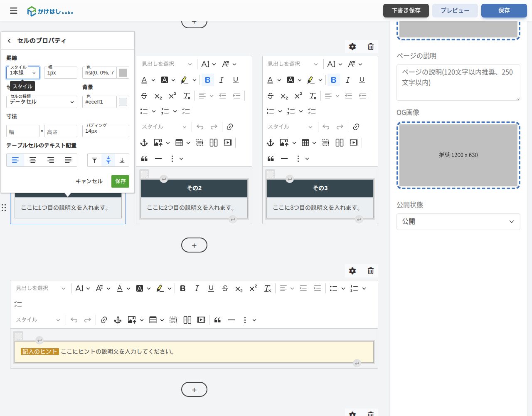
Task: Toggle bold in the その3 column toolbar
Action: click(333, 80)
